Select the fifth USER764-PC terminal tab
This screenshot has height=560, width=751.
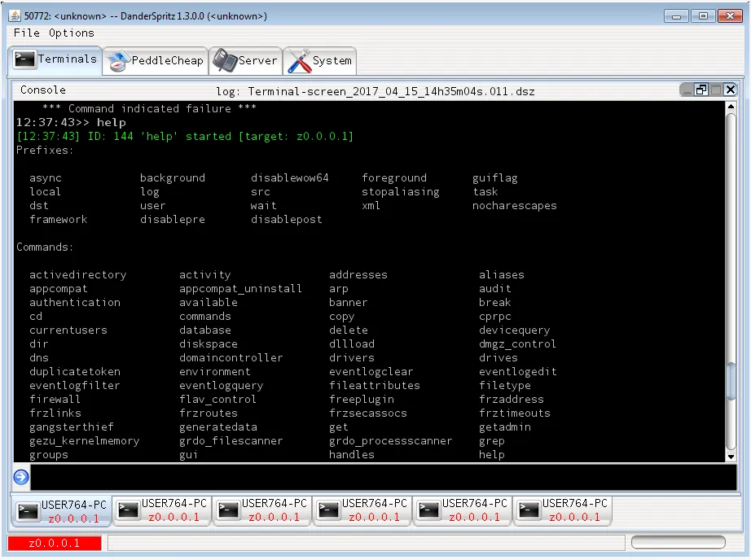click(462, 510)
